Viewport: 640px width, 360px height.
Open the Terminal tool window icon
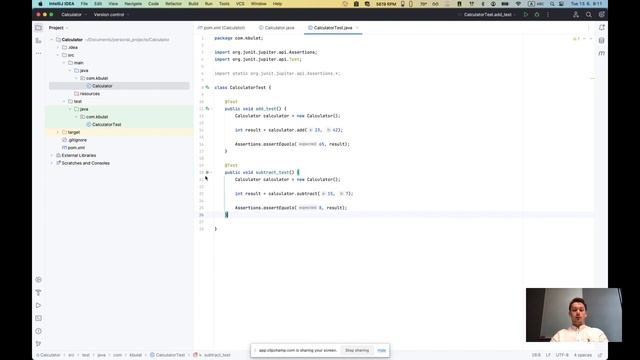(x=38, y=318)
